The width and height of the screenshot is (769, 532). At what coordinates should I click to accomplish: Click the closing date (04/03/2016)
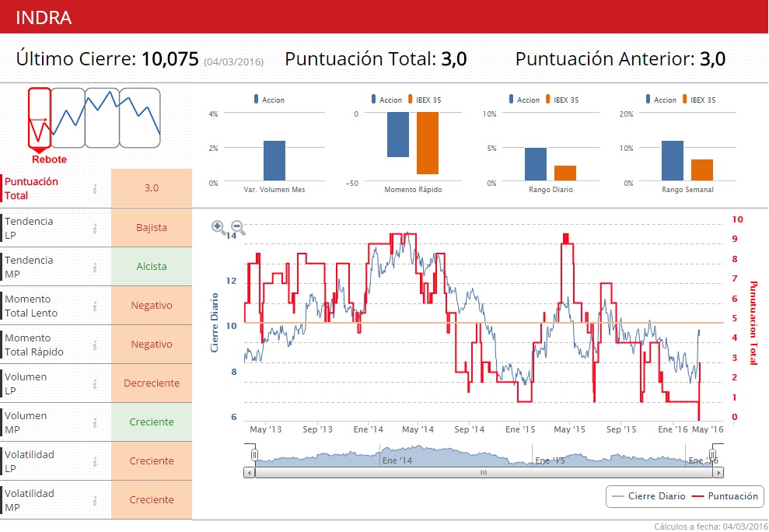[x=234, y=62]
